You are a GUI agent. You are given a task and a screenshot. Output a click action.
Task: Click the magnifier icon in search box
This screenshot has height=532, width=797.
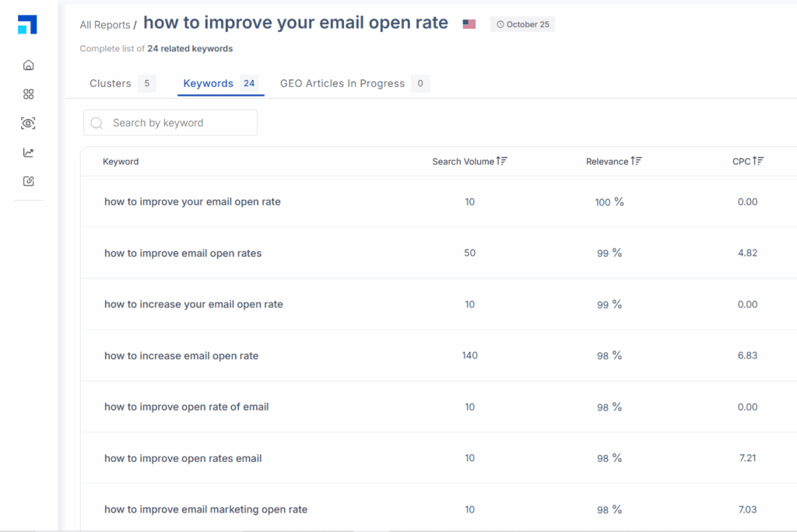tap(97, 123)
